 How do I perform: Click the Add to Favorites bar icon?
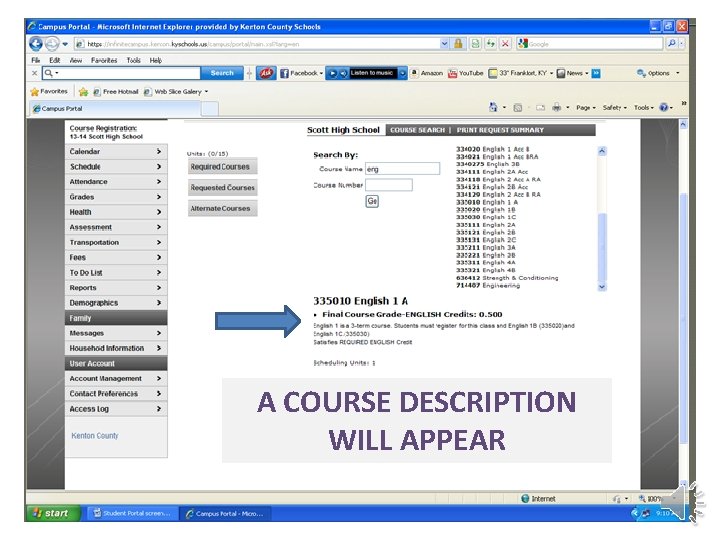click(83, 92)
